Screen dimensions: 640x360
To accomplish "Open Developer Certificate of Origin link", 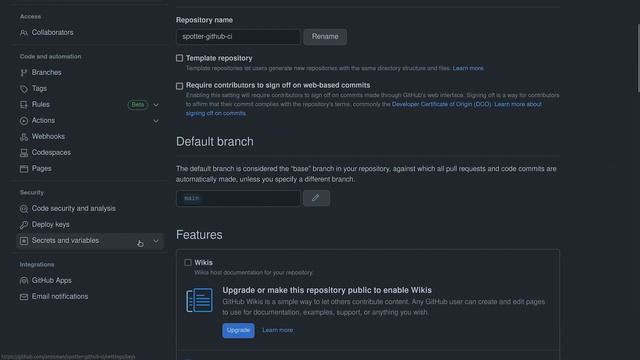I will tap(441, 104).
